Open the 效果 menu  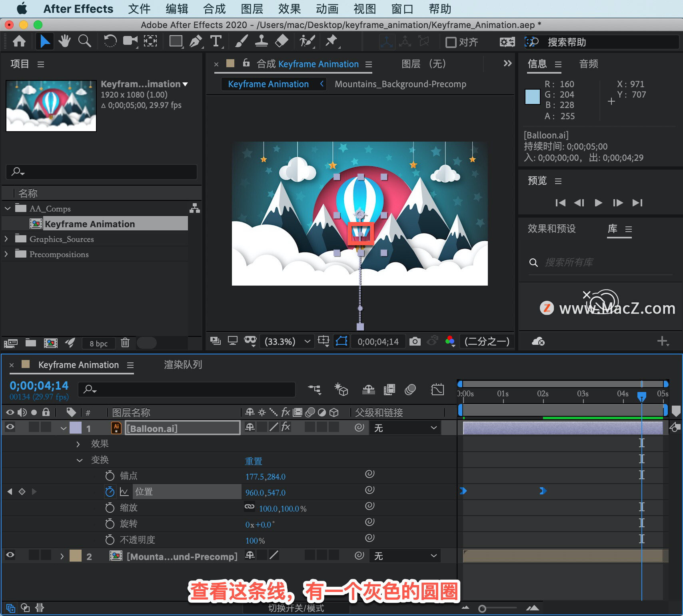(290, 9)
